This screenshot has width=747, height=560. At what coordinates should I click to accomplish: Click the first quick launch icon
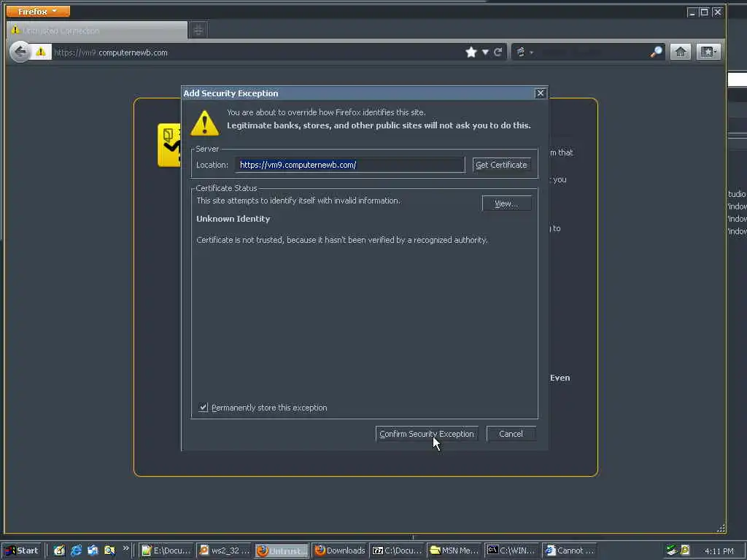[x=59, y=551]
